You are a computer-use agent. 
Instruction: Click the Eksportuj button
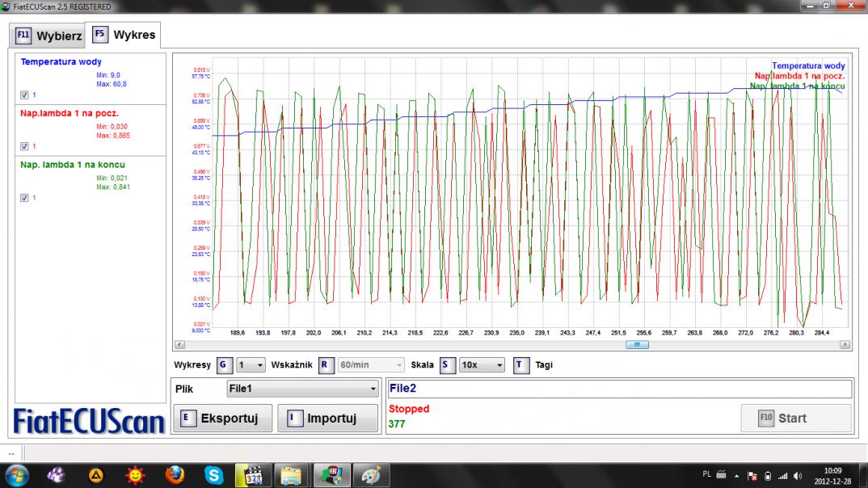[222, 419]
